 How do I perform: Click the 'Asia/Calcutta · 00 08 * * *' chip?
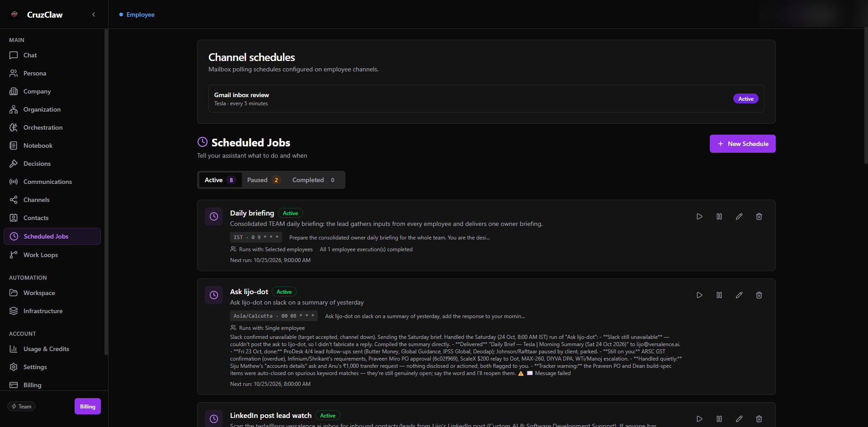point(274,316)
